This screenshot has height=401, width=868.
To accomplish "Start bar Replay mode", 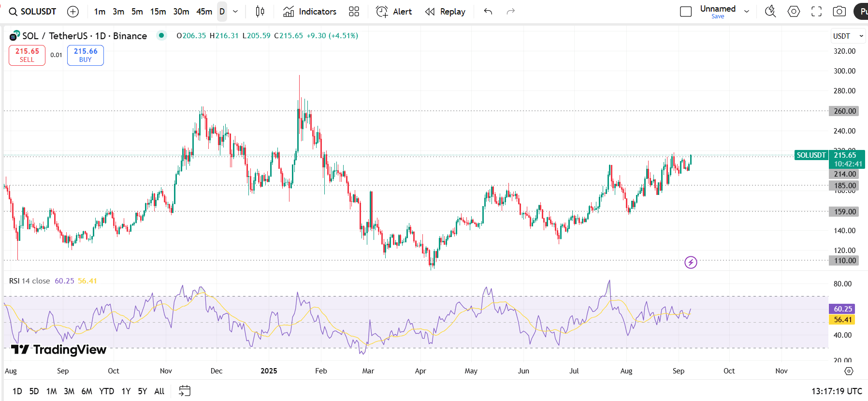I will tap(445, 12).
